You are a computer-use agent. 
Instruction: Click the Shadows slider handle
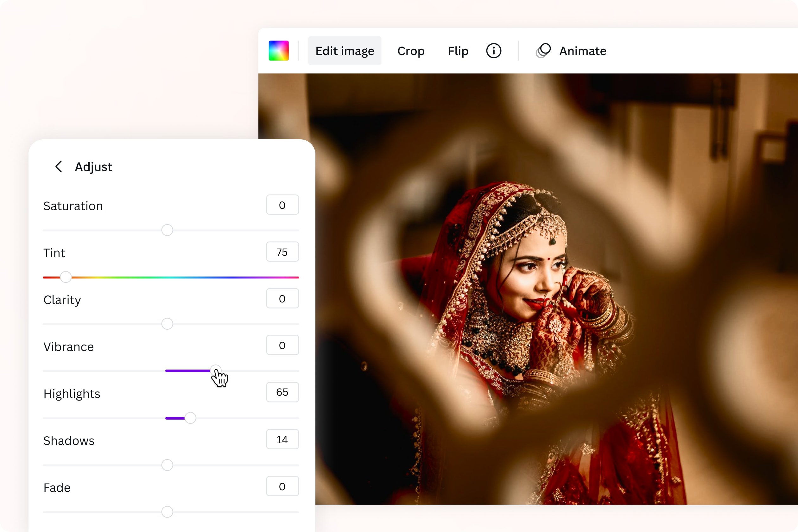click(x=167, y=465)
